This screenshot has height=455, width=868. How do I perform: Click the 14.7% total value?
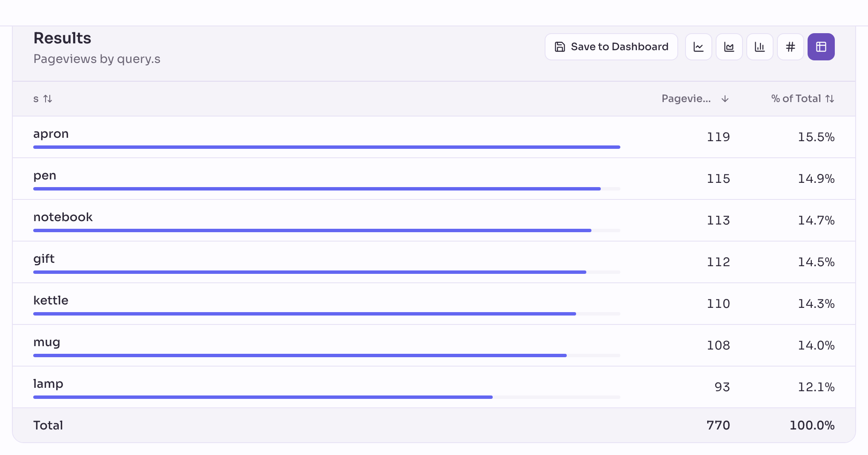[816, 220]
